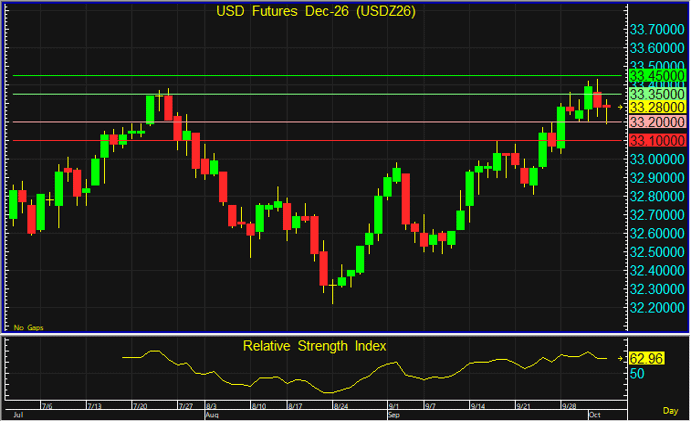Image resolution: width=691 pixels, height=422 pixels.
Task: Click the 7/13 date label
Action: pos(94,406)
